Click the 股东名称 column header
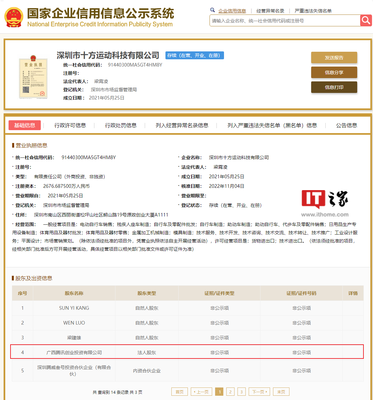Screen dimensions: 373x400 [74, 293]
